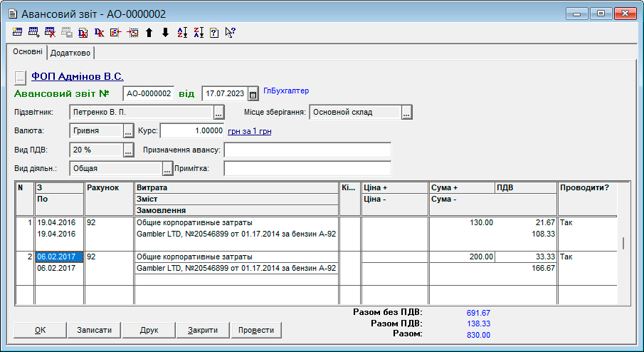Click the delete row toolbar icon

click(x=50, y=32)
